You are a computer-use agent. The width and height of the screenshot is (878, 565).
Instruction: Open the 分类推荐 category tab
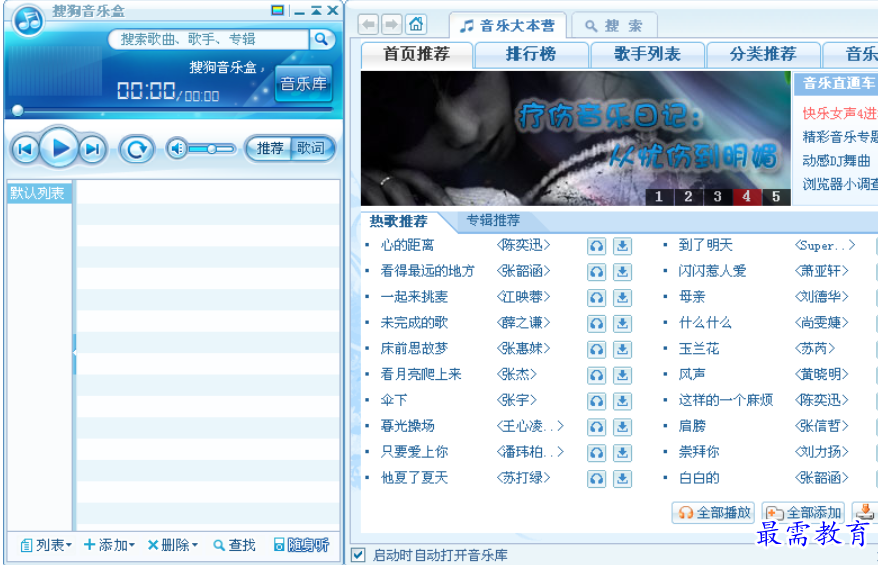763,55
